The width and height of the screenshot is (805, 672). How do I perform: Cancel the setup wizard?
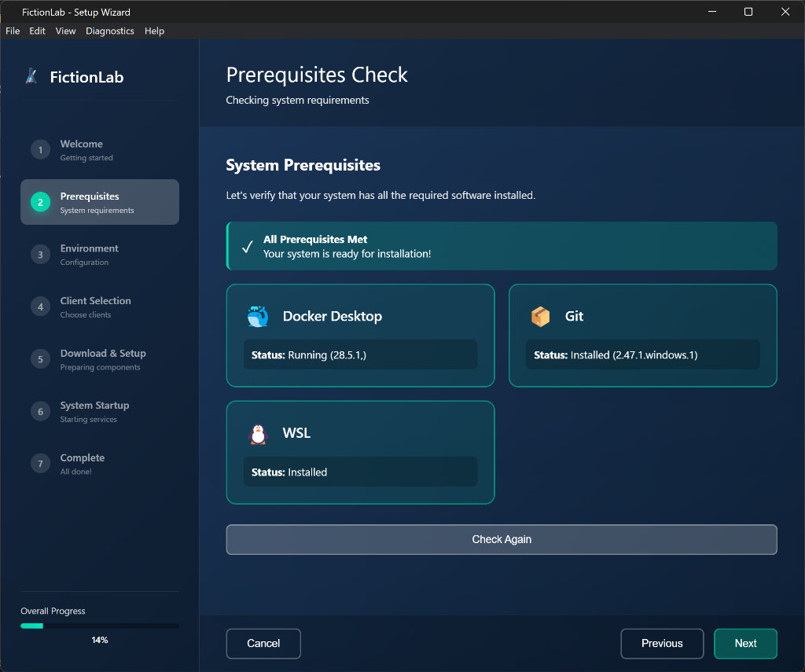(x=263, y=643)
